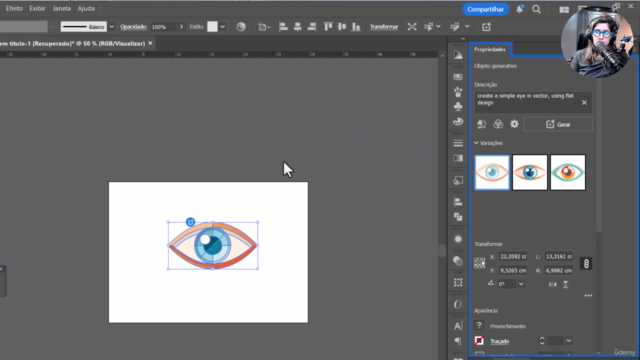Close the document tab [Recuperado]
640x360 pixels.
(150, 43)
